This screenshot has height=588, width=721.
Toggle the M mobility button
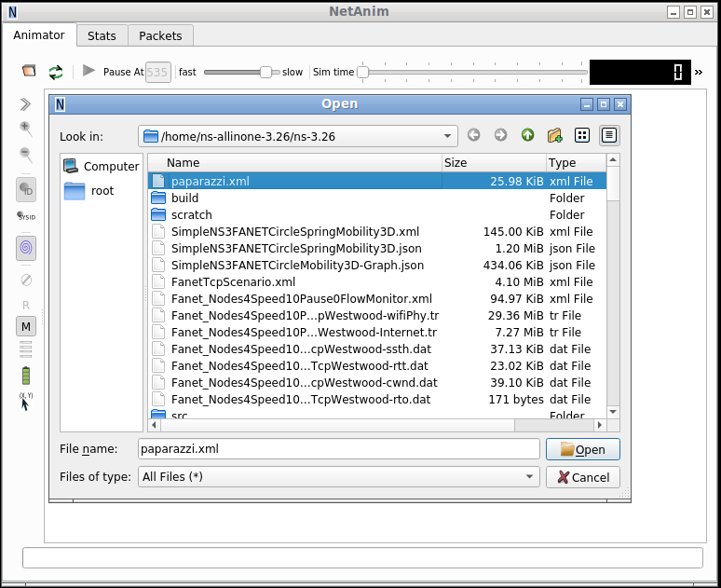(x=26, y=326)
